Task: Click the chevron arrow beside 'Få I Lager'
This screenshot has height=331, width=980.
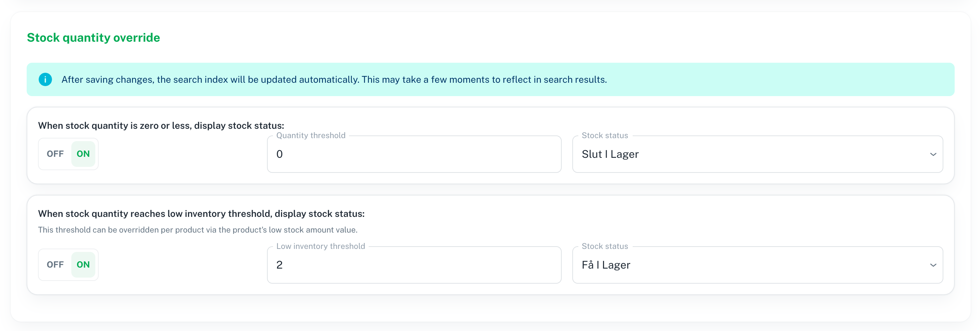Action: click(x=933, y=265)
